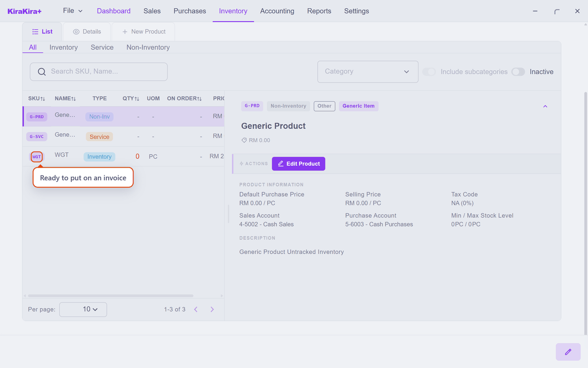
Task: Select the All filter tab
Action: tap(33, 47)
